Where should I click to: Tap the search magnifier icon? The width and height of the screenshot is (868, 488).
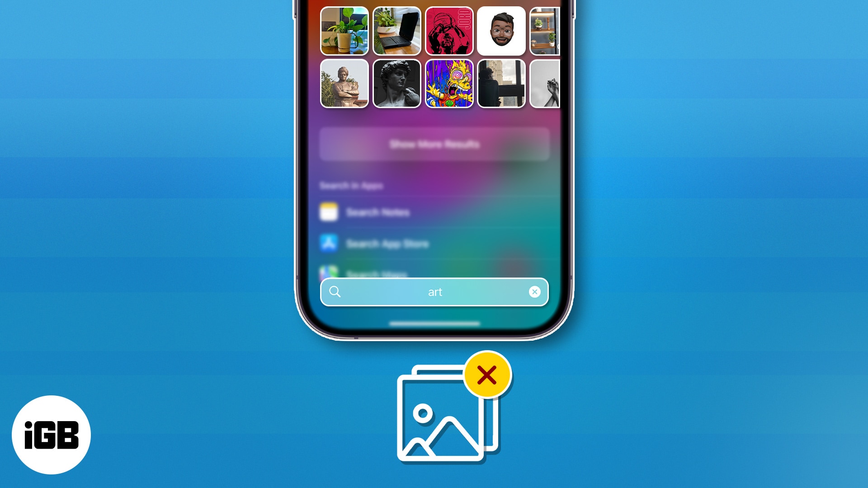335,292
